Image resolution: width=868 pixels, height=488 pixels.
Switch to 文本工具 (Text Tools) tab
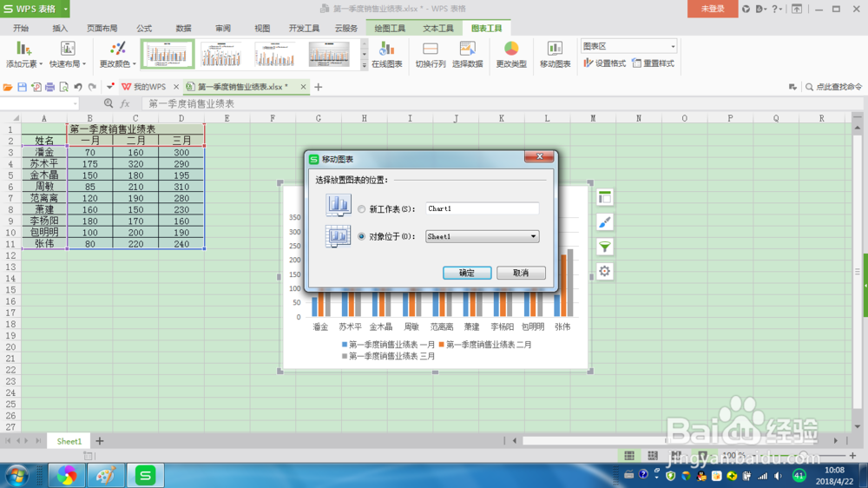pos(438,29)
